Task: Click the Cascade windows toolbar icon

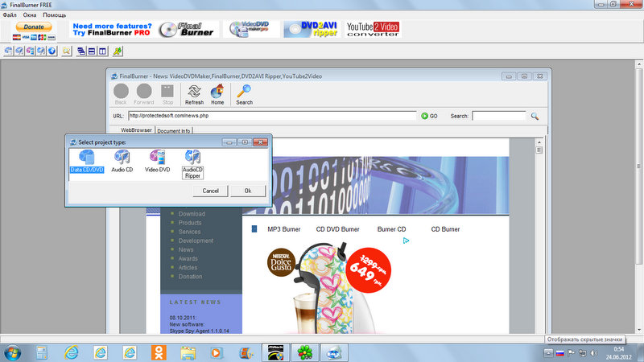Action: tap(81, 51)
